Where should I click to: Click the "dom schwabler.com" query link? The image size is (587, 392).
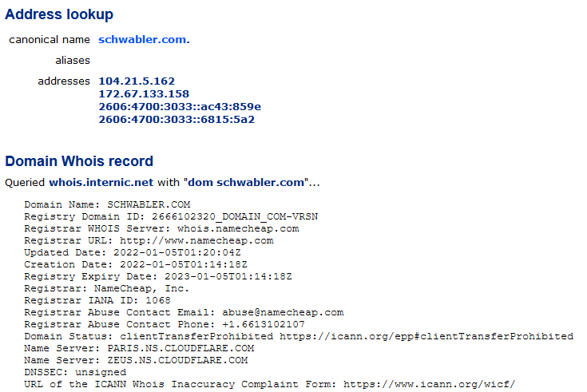point(248,182)
